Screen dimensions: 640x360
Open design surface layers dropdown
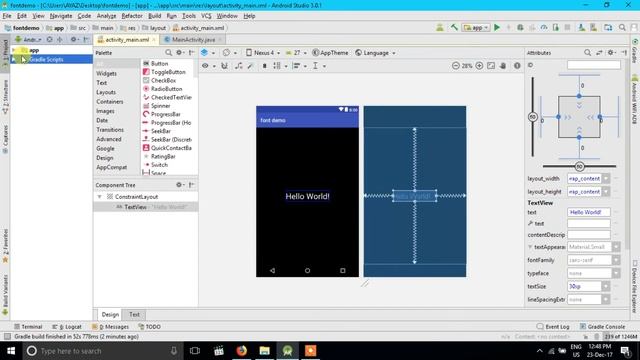(208, 53)
